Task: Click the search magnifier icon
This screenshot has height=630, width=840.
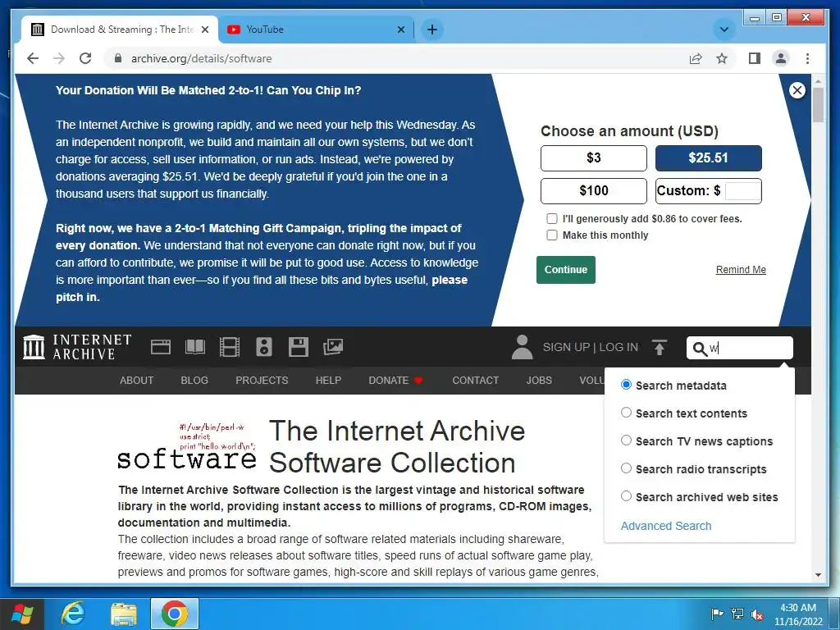Action: tap(699, 349)
